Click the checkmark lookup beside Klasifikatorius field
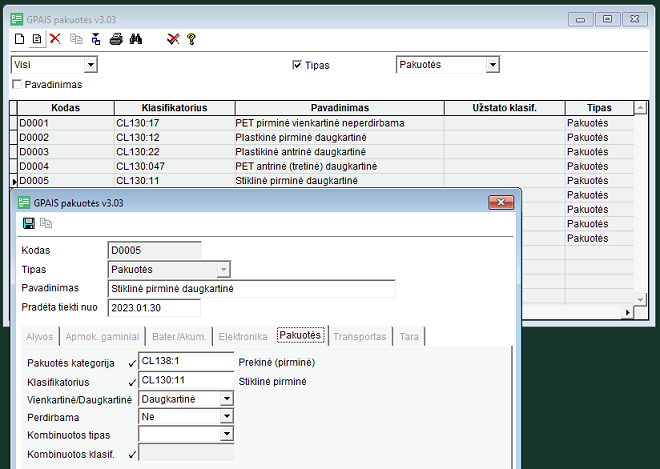660x469 pixels. click(132, 382)
